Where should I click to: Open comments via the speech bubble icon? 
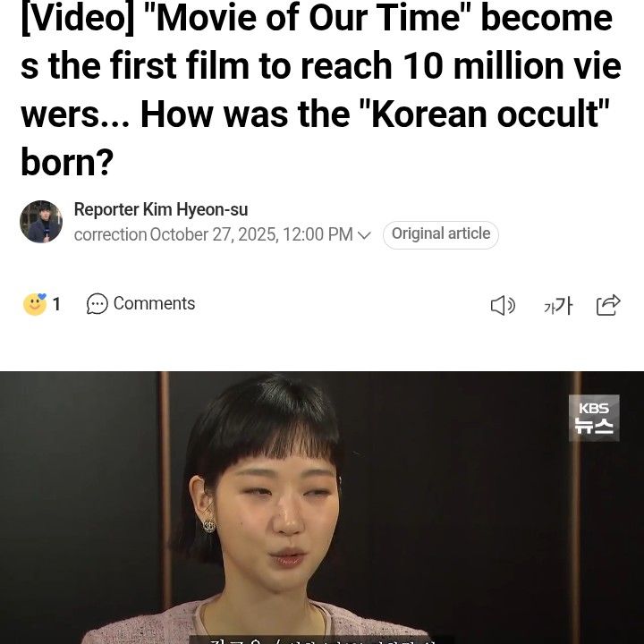[x=97, y=304]
